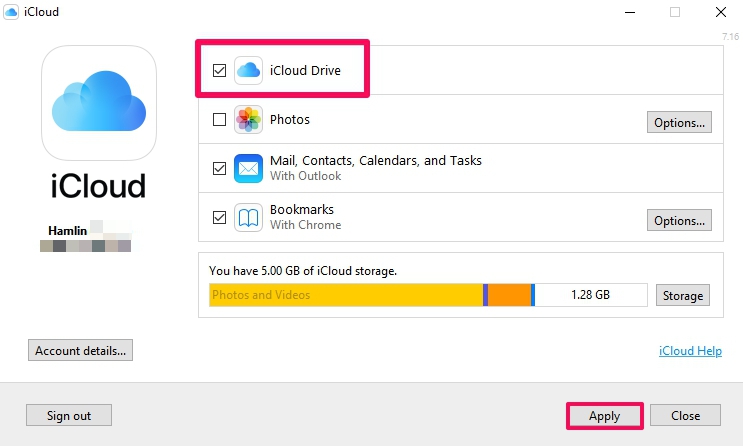Click the Bookmarks book icon
The image size is (743, 446).
[x=248, y=217]
